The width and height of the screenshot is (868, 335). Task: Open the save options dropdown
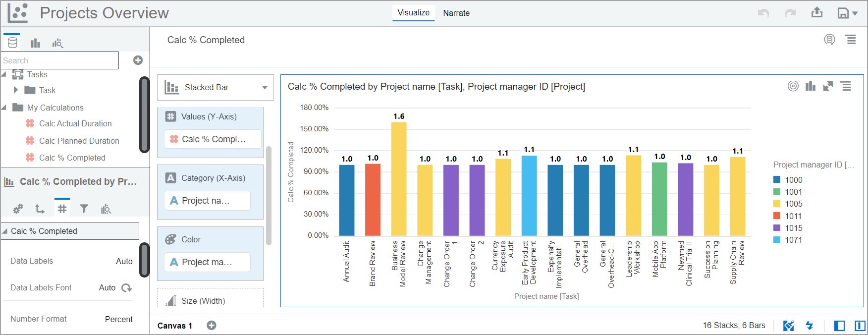tap(847, 13)
